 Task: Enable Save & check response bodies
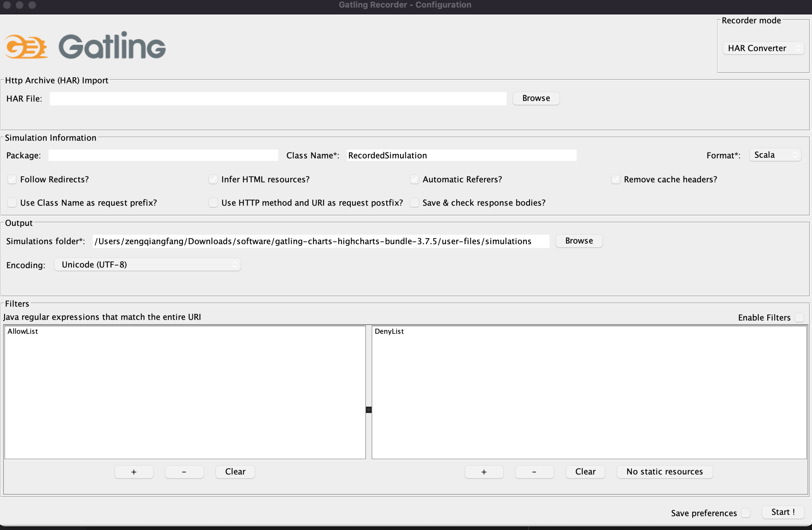414,203
